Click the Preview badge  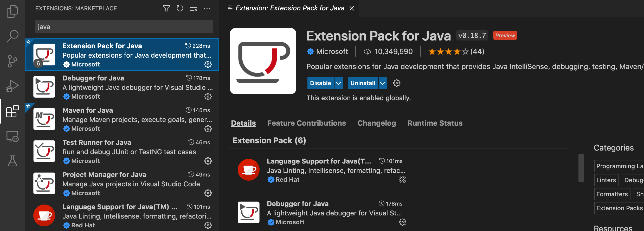[505, 35]
